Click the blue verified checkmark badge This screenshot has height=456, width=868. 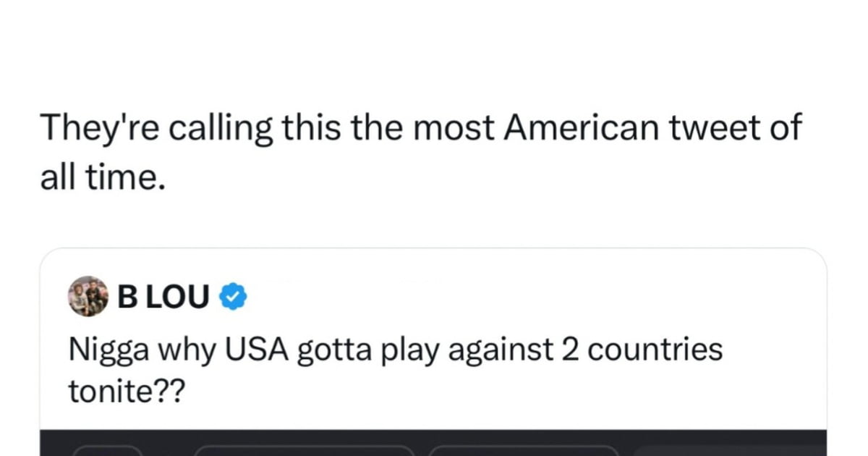point(233,297)
